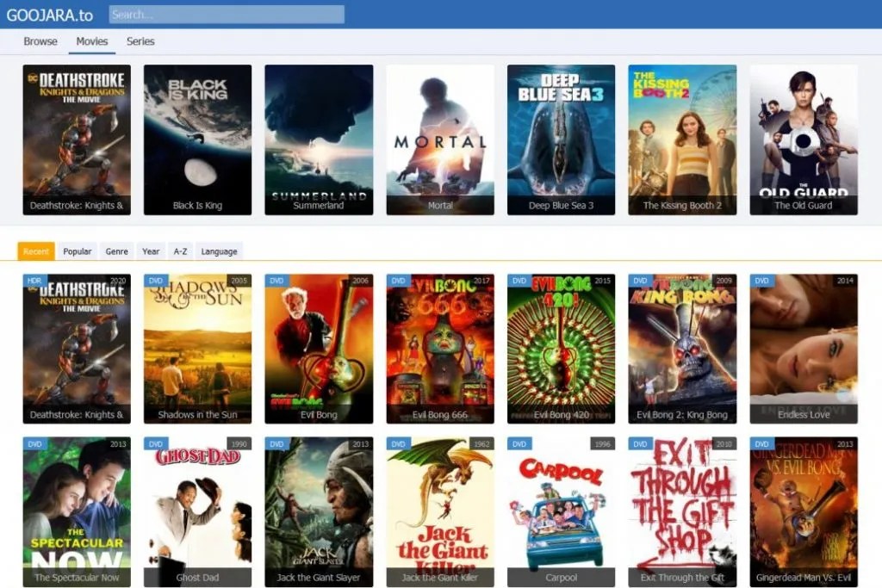Switch to the Popular filter
The height and width of the screenshot is (588, 882).
click(x=77, y=251)
